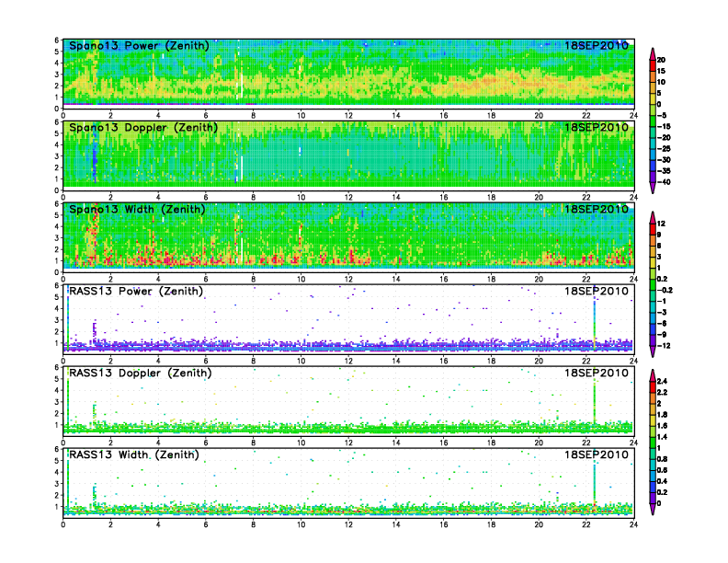Pick the purple bottom arrow below the -12 label
The width and height of the screenshot is (728, 563).
click(x=653, y=351)
